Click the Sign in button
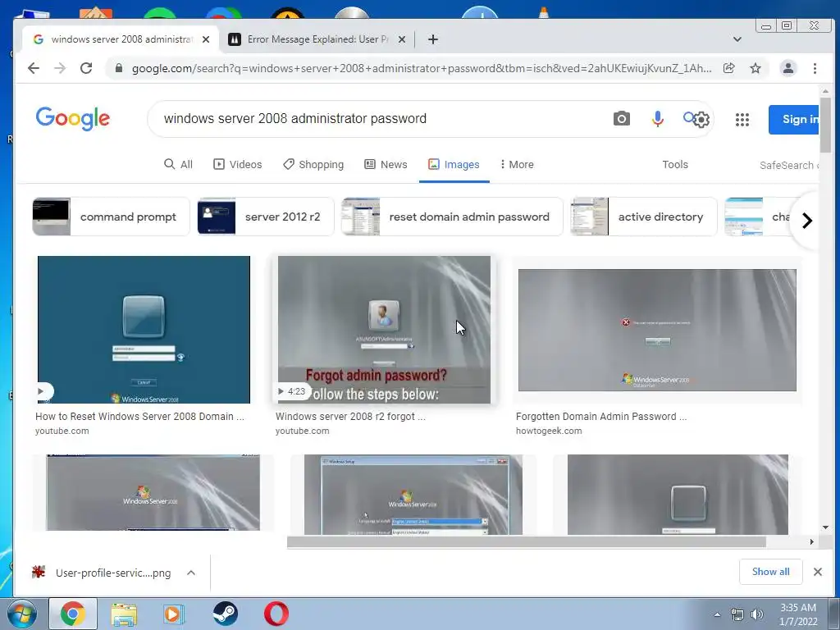 click(x=794, y=119)
